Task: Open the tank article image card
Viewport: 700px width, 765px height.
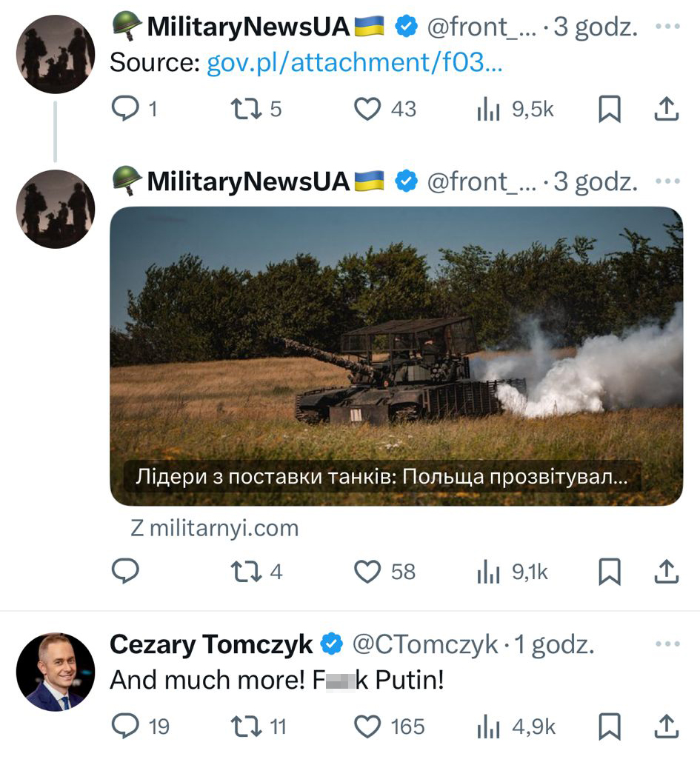Action: pos(396,355)
